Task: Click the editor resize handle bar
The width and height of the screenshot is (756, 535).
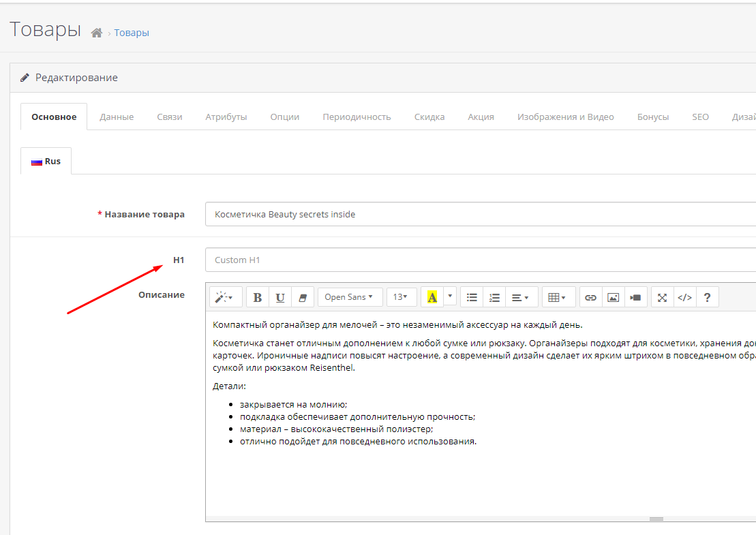Action: (656, 519)
